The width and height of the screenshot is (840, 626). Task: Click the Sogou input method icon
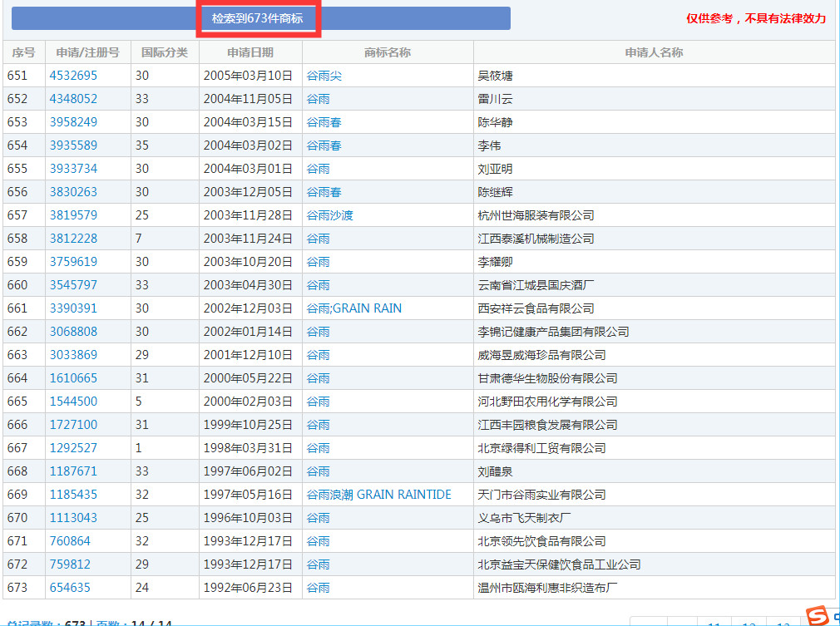point(818,616)
